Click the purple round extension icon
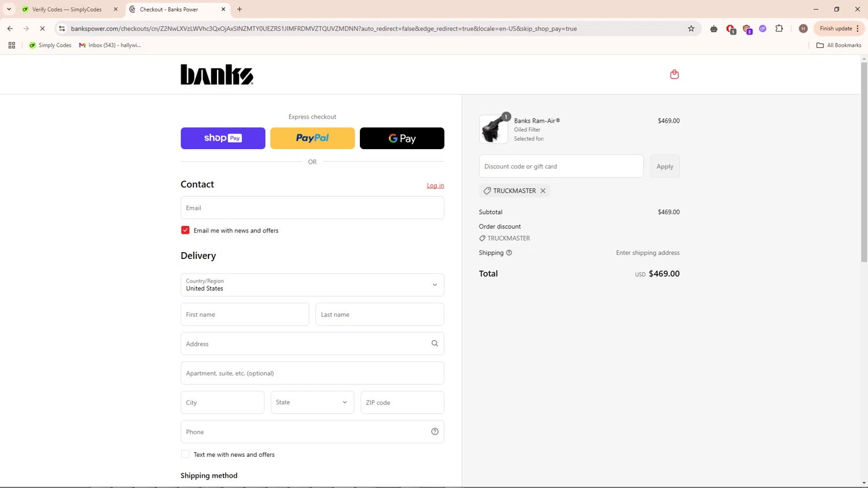Screen dimensions: 868x488 tap(763, 28)
